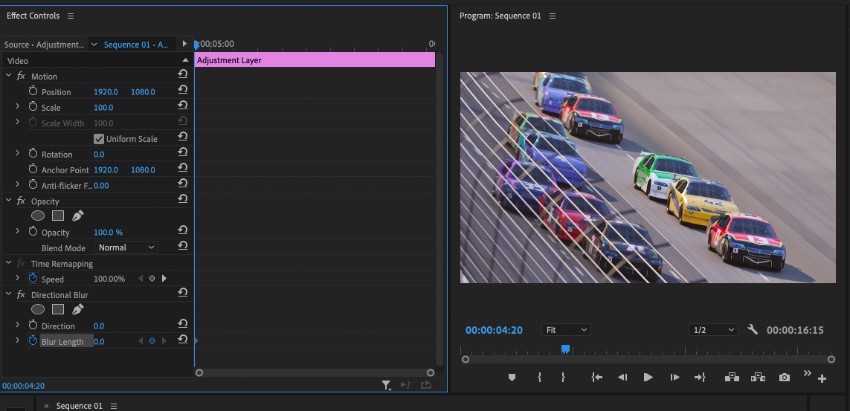Toggle the Blur Length animation stopwatch

pos(32,341)
